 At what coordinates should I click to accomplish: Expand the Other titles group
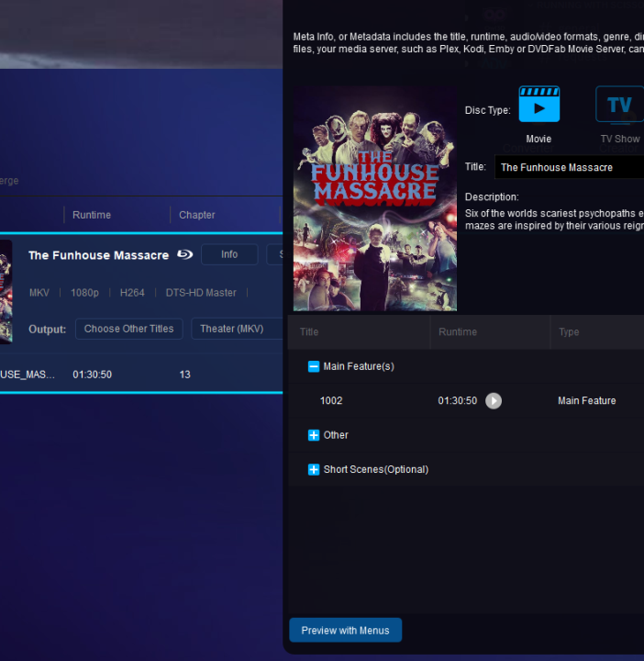pyautogui.click(x=314, y=435)
